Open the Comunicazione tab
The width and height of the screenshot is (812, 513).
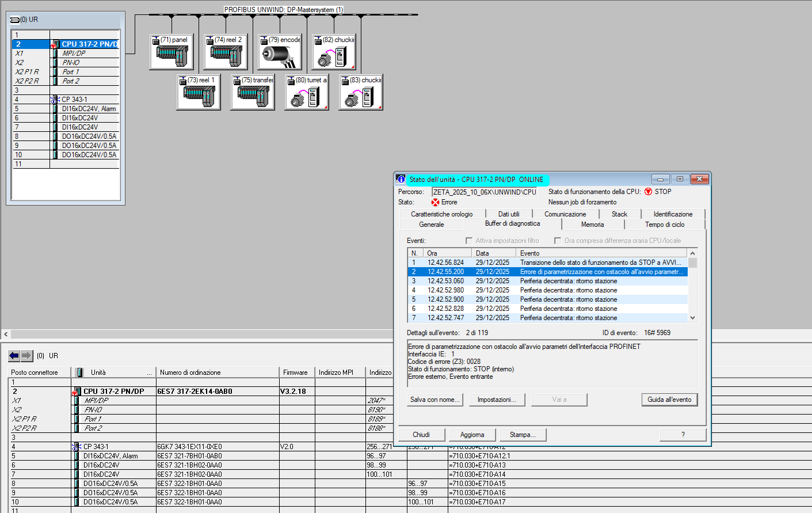coord(565,214)
